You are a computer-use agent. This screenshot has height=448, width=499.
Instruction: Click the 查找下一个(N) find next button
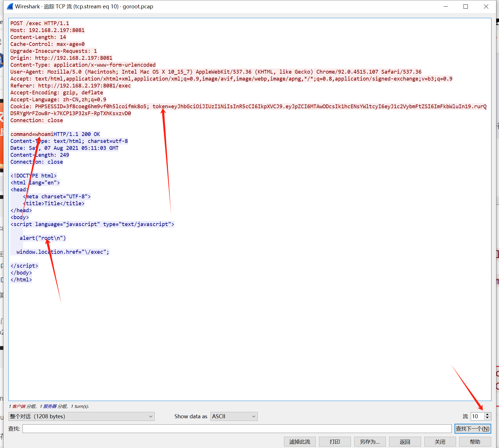[473, 429]
